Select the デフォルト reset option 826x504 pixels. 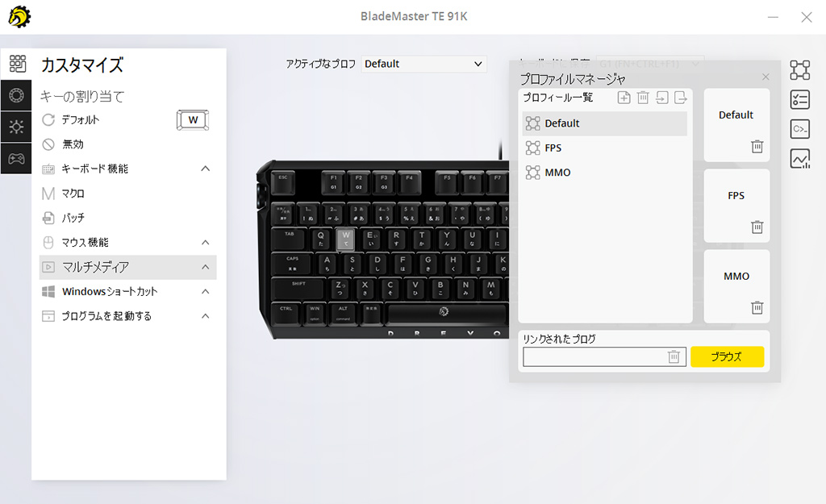(x=71, y=119)
